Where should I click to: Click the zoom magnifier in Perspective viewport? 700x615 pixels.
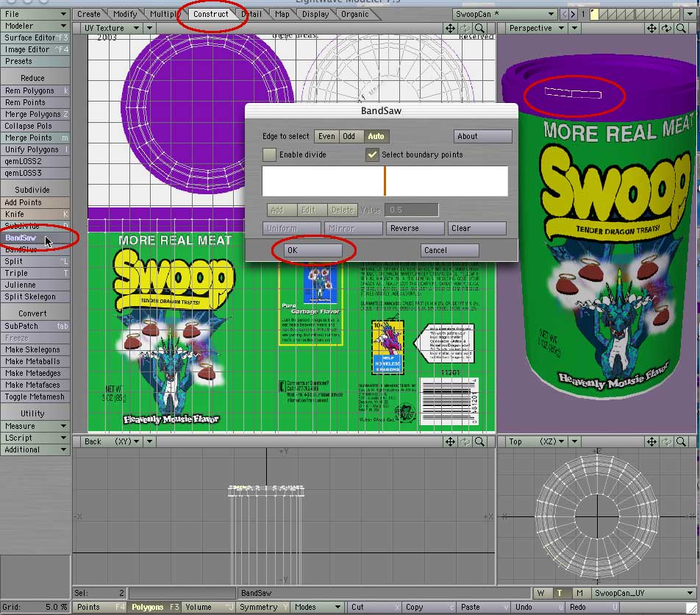[x=681, y=28]
